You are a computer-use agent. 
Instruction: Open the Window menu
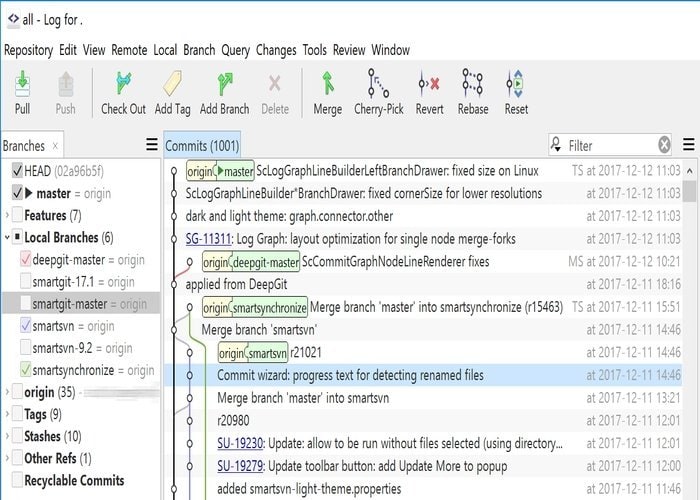pos(391,50)
